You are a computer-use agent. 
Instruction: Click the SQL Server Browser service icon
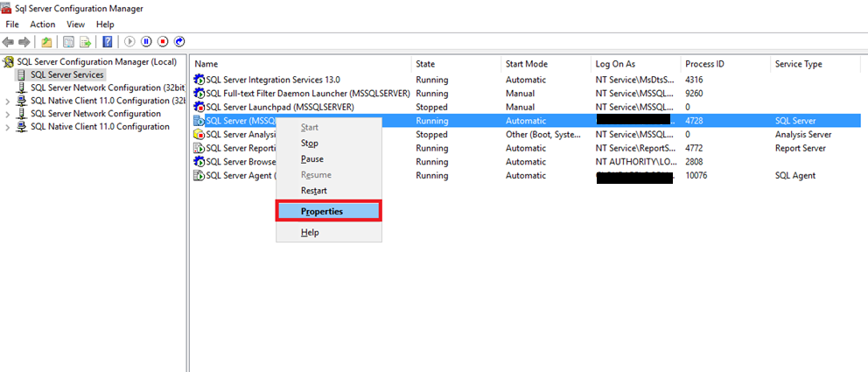coord(199,162)
